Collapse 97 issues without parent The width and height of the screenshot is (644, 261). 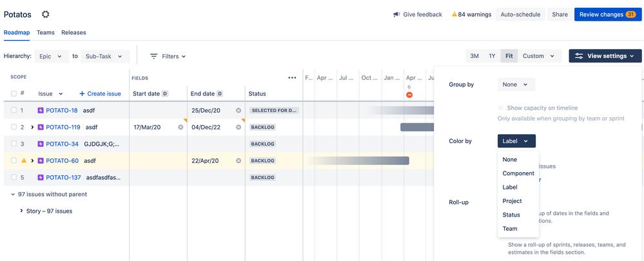click(x=13, y=195)
